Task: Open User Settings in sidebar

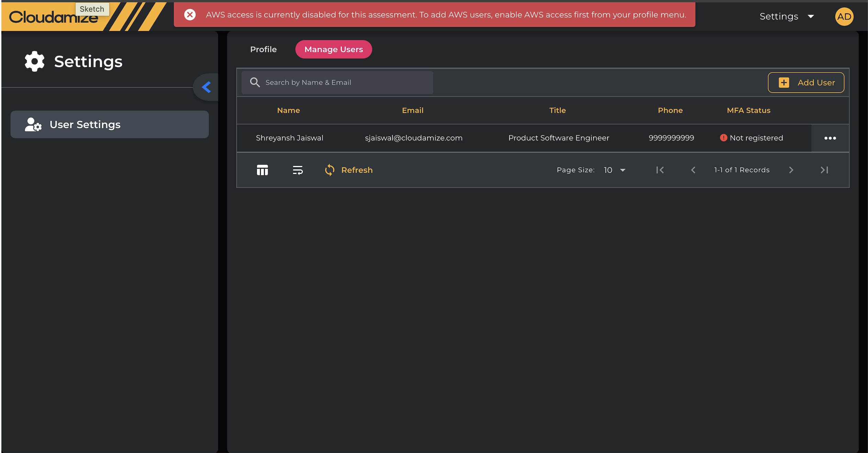Action: tap(110, 124)
